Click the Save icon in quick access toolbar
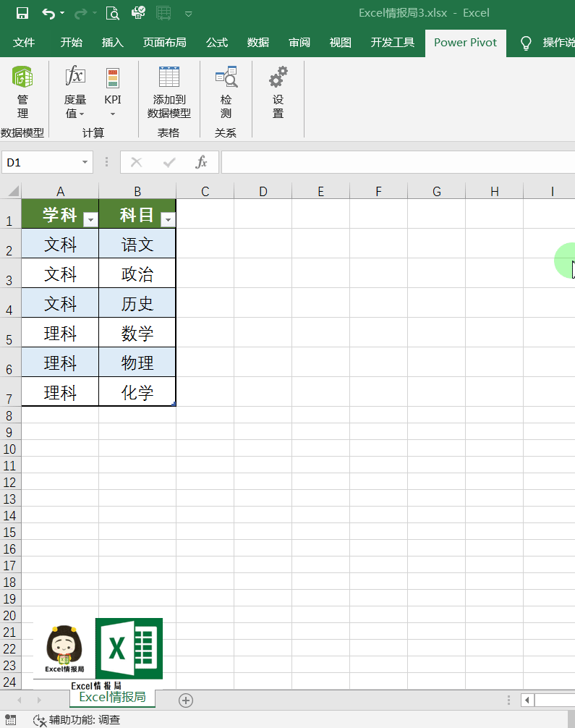This screenshot has width=575, height=728. [22, 13]
